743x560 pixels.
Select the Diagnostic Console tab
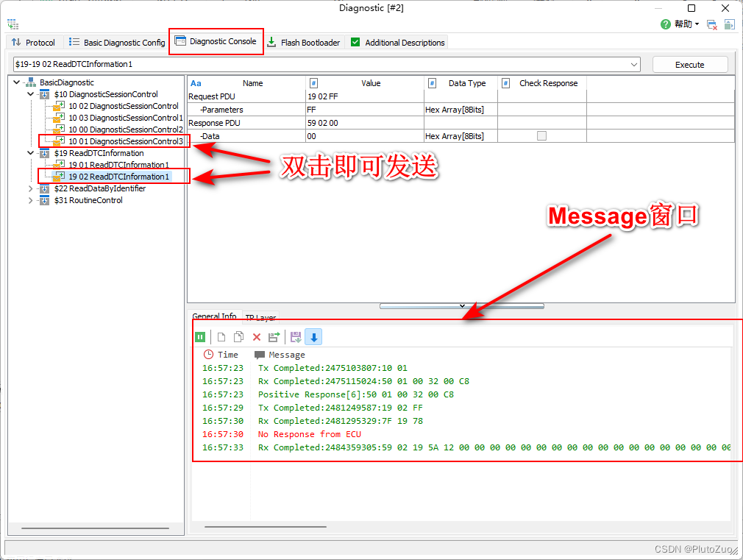click(216, 41)
